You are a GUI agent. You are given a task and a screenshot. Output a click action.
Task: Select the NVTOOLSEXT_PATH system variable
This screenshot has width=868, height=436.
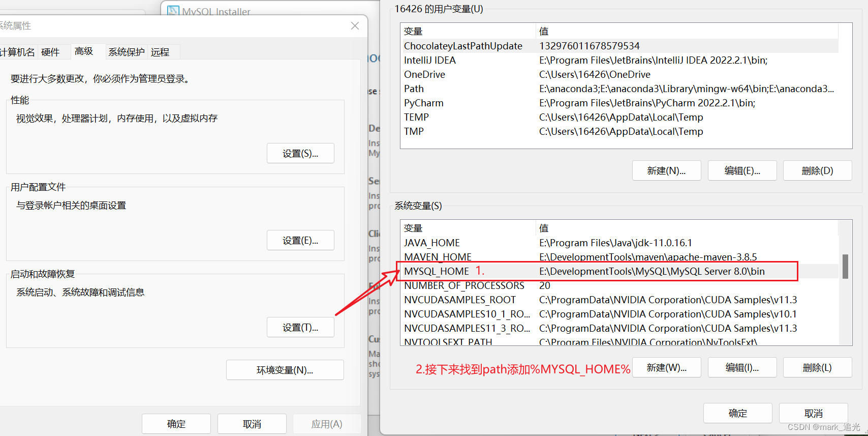pyautogui.click(x=619, y=341)
